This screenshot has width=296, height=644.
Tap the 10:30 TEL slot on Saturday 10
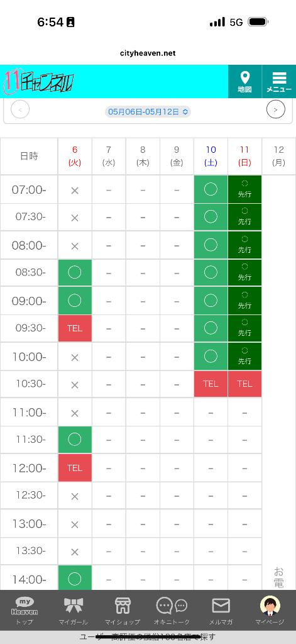pos(211,384)
